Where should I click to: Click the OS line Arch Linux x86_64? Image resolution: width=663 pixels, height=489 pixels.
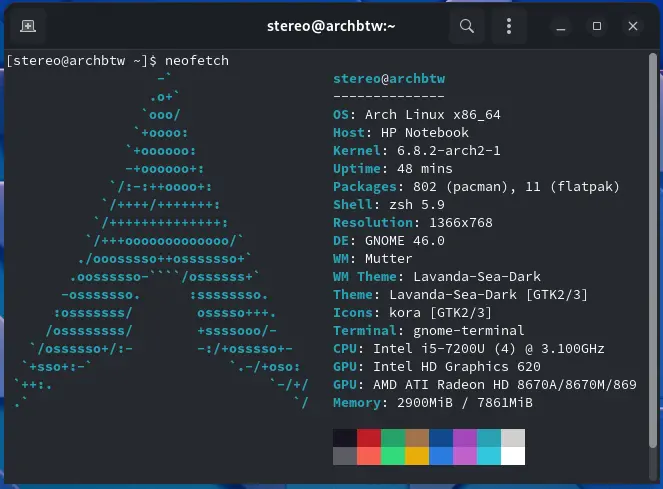pos(416,115)
